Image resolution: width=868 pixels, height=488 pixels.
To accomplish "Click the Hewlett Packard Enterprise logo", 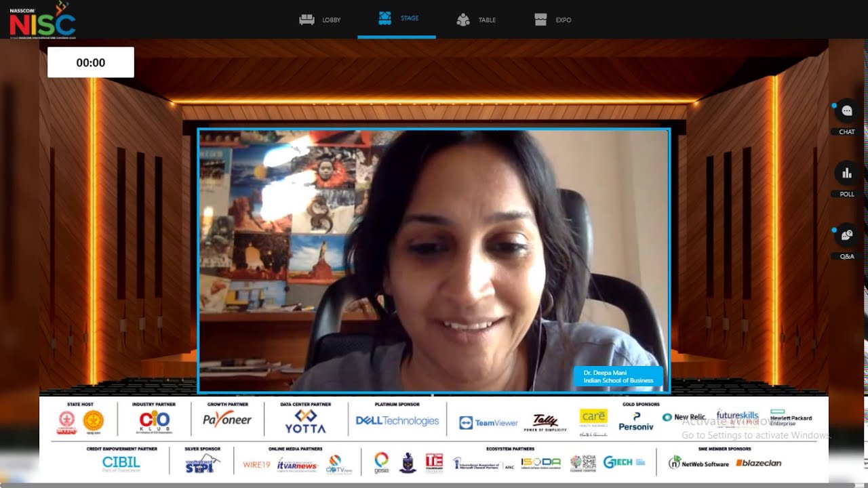I will coord(791,418).
